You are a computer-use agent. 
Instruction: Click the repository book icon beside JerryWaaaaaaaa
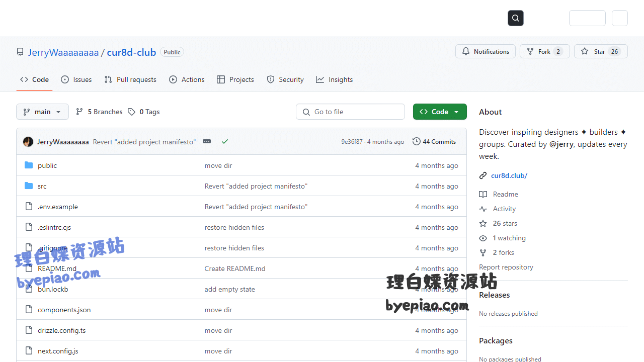point(20,52)
